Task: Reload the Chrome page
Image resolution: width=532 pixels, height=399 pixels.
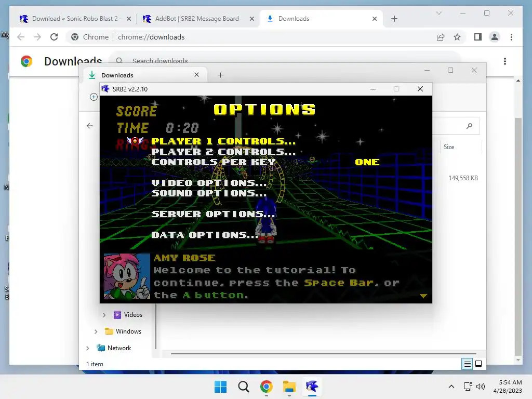Action: (x=54, y=37)
